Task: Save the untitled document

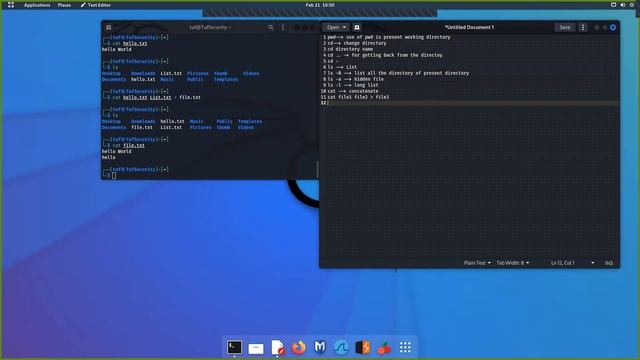Action: (x=565, y=27)
